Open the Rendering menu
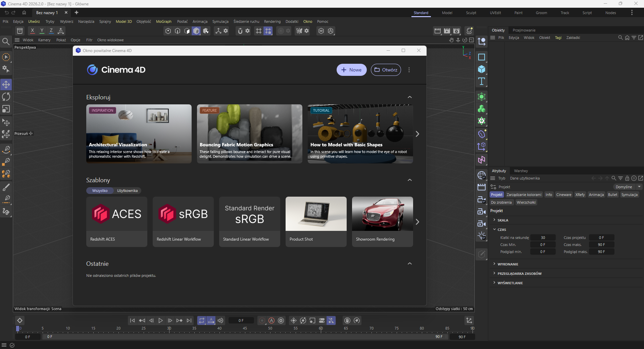The width and height of the screenshot is (644, 349). tap(272, 21)
